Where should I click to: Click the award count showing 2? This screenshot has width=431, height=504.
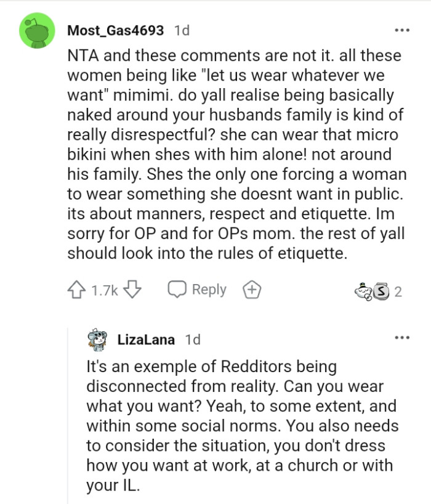coord(397,290)
